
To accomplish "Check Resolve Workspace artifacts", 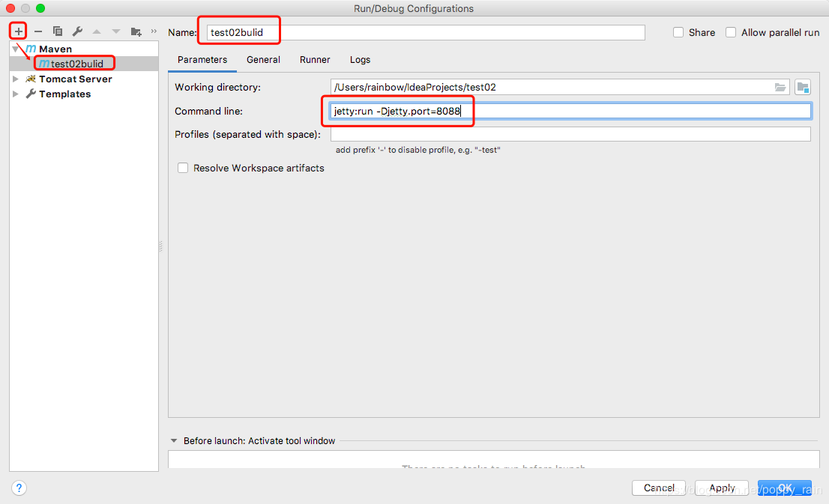I will coord(183,168).
